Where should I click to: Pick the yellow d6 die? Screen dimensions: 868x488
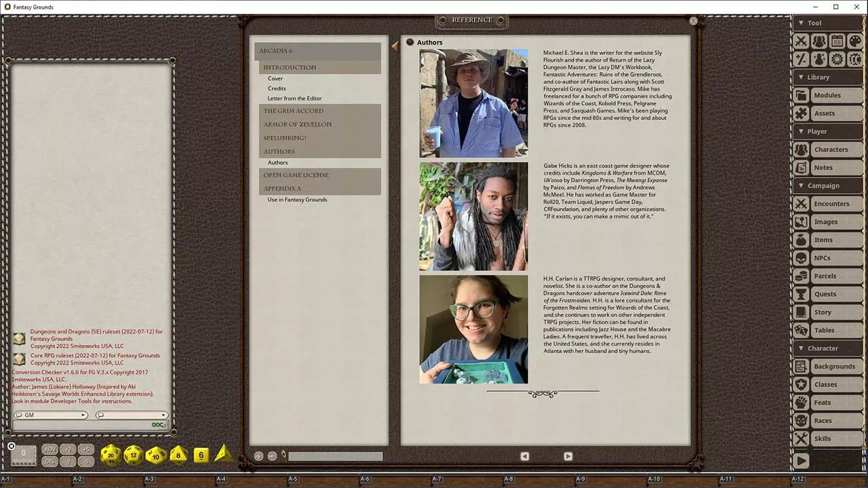coord(201,455)
